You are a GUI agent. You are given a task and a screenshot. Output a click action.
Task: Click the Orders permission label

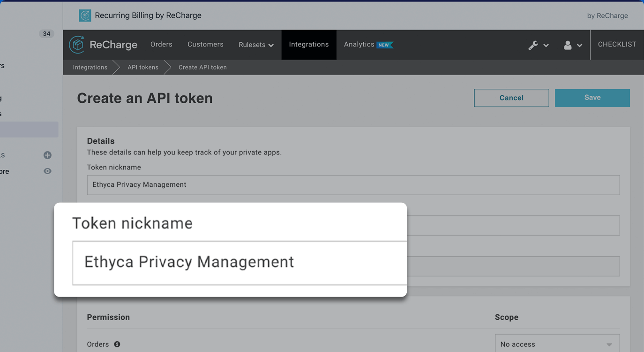tap(98, 344)
